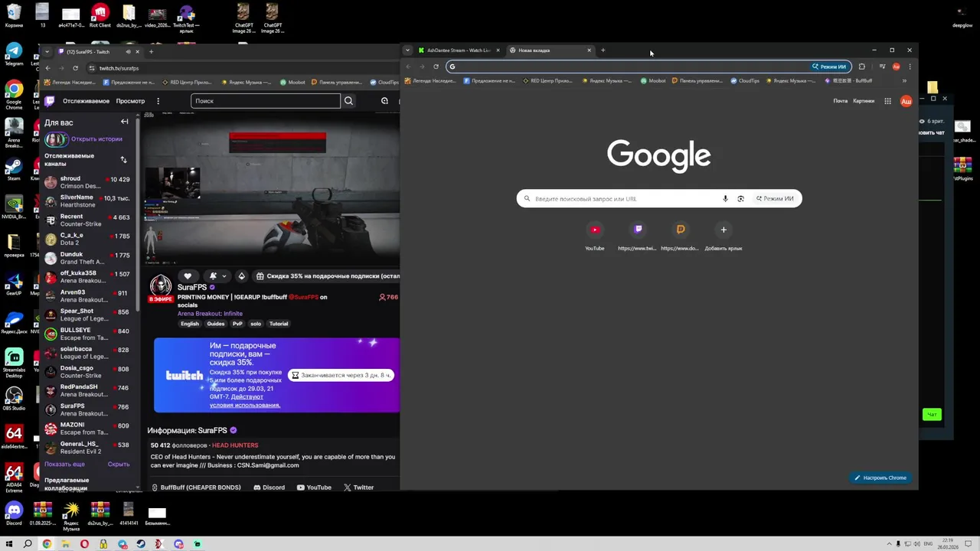Toggle the SuraFPS notification bell
The width and height of the screenshot is (980, 551).
(214, 276)
